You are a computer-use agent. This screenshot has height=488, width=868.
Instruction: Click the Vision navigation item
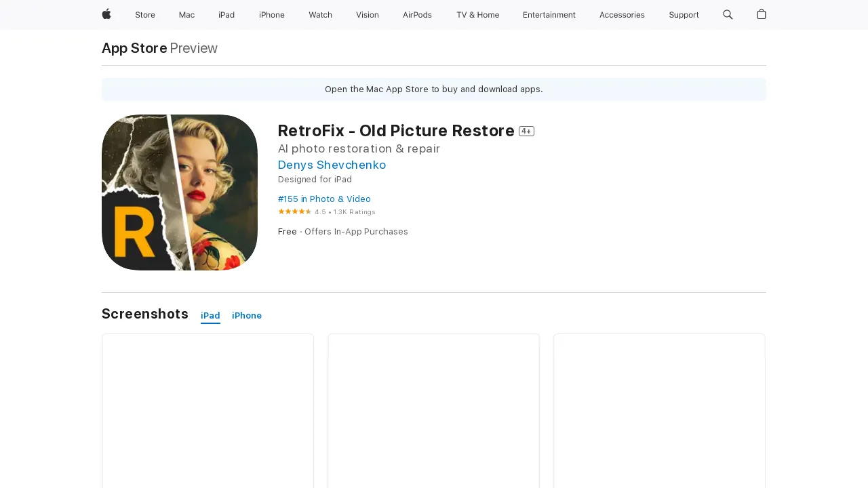pyautogui.click(x=367, y=14)
